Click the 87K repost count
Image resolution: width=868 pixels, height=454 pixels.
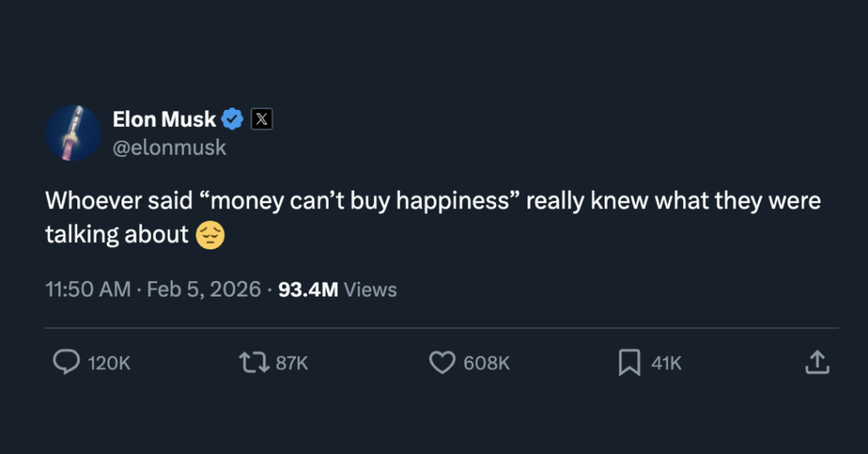click(292, 363)
